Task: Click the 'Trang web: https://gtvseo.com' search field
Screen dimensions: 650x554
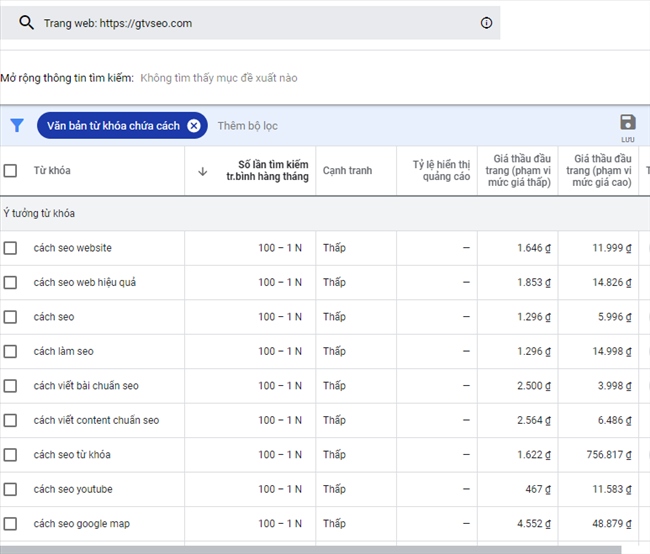Action: [250, 23]
